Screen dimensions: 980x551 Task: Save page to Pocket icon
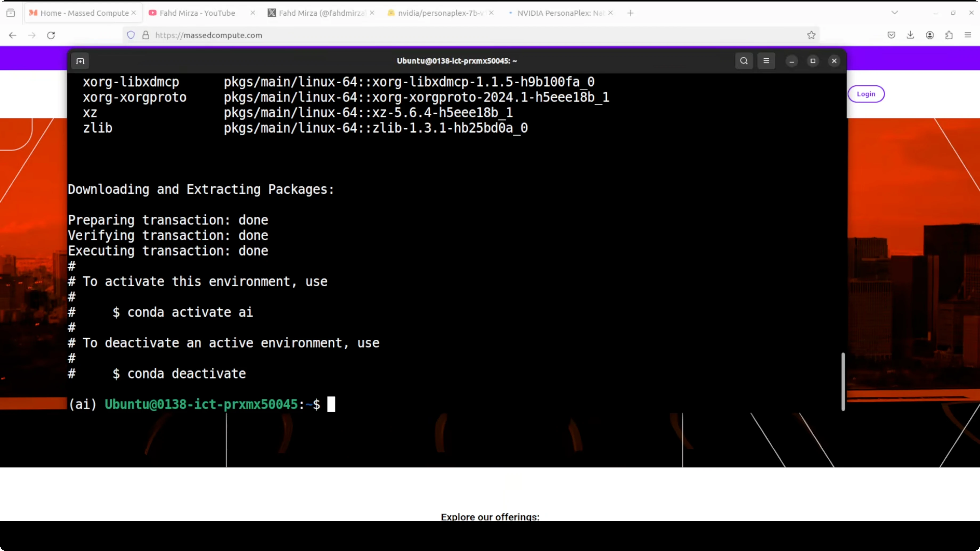tap(891, 35)
